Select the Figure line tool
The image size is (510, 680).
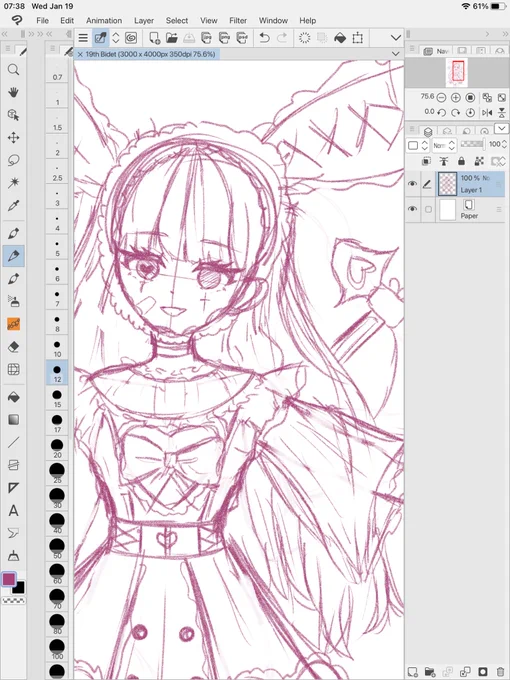13,442
